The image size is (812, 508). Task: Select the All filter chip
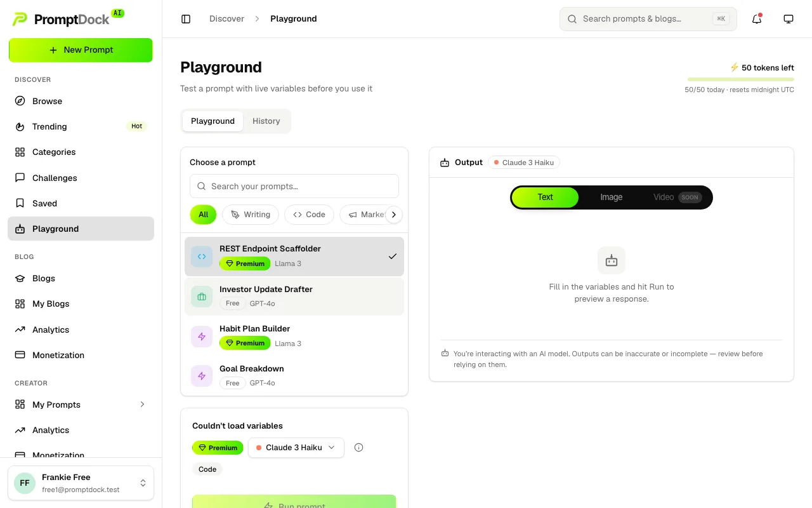coord(203,215)
